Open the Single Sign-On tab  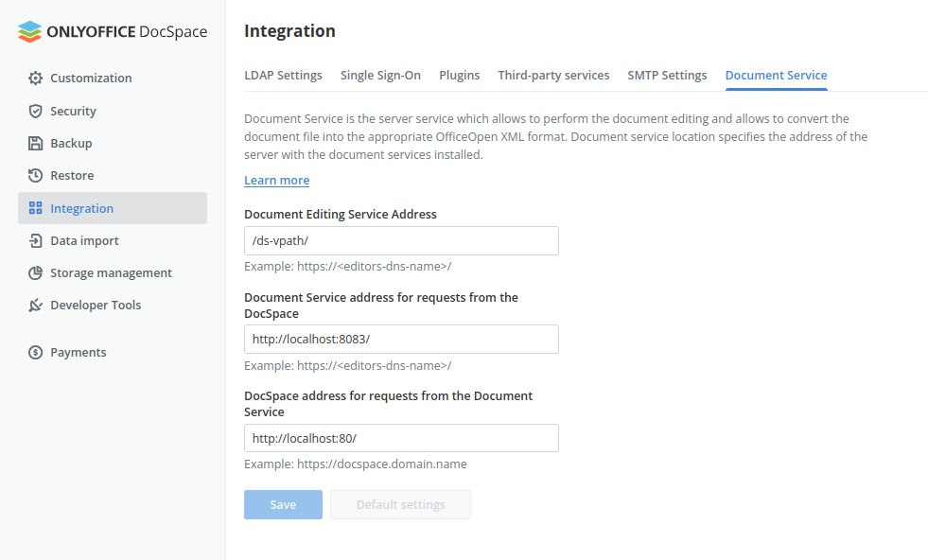pyautogui.click(x=380, y=75)
